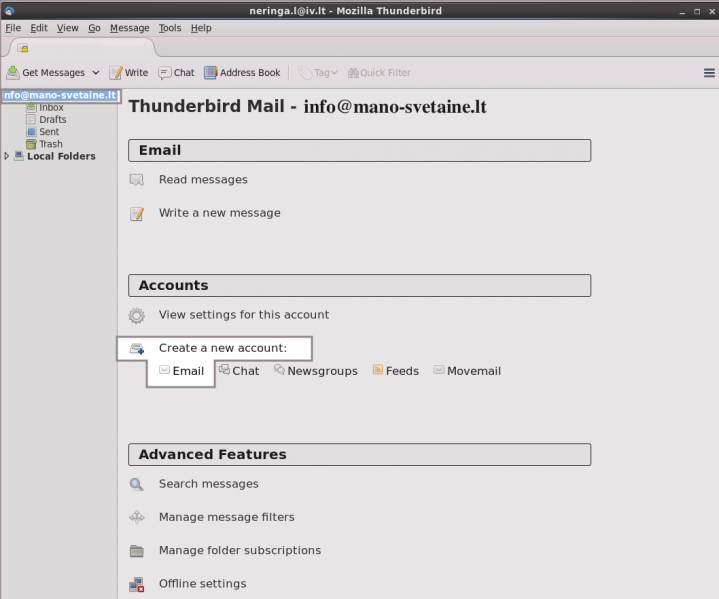Click the Email section header
This screenshot has height=599, width=719.
point(360,150)
